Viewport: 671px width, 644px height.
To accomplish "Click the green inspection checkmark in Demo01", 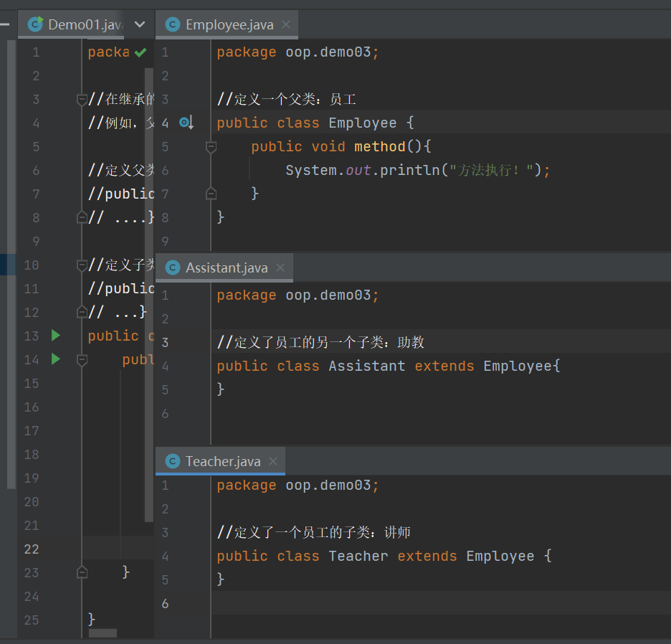I will (x=141, y=52).
